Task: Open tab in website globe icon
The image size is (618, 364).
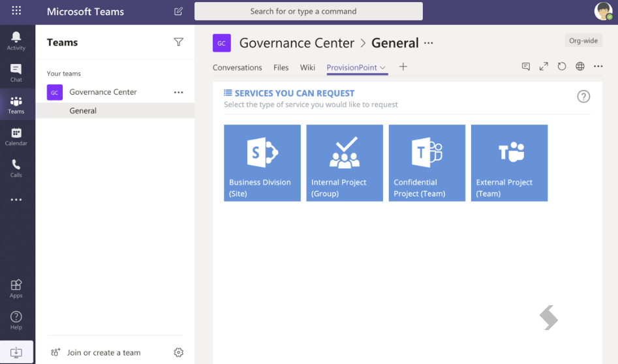Action: click(x=579, y=66)
